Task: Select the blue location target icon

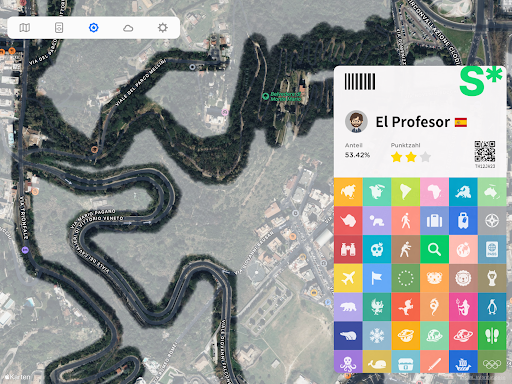Action: pyautogui.click(x=94, y=28)
